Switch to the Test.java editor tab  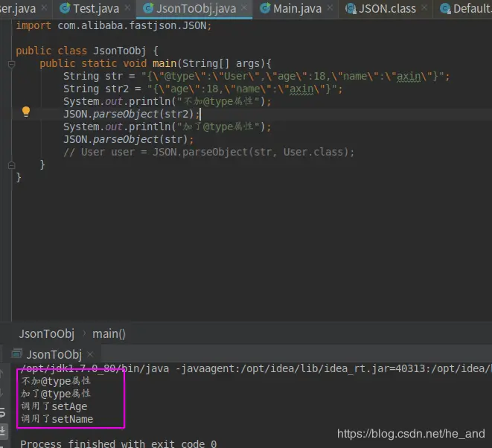click(96, 8)
